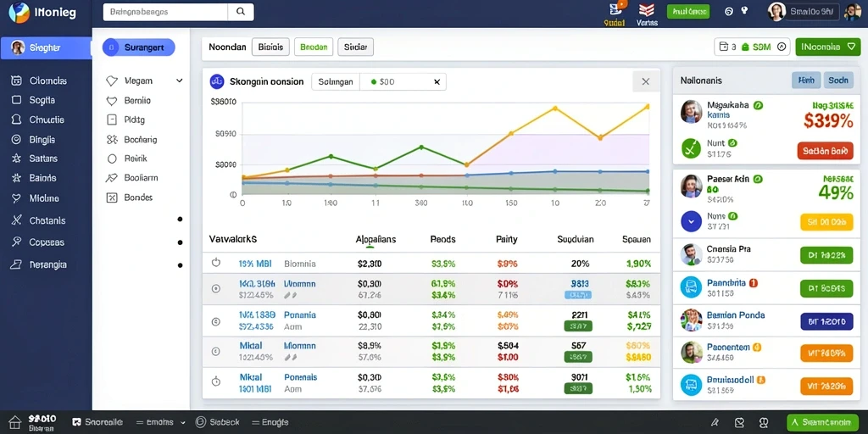Click the heart icon beside Megam
This screenshot has width=868, height=434.
[112, 81]
